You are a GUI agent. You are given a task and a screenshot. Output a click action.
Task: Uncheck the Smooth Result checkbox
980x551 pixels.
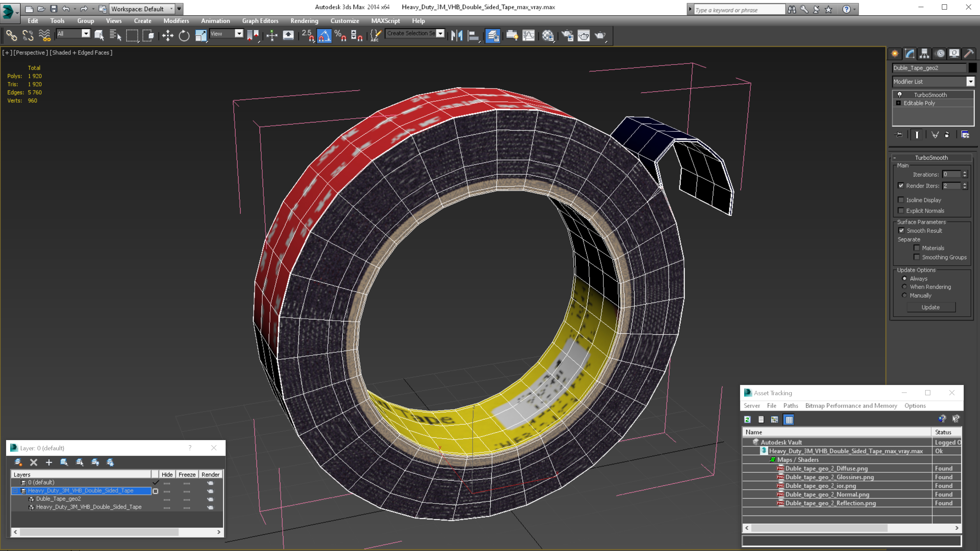click(x=901, y=231)
